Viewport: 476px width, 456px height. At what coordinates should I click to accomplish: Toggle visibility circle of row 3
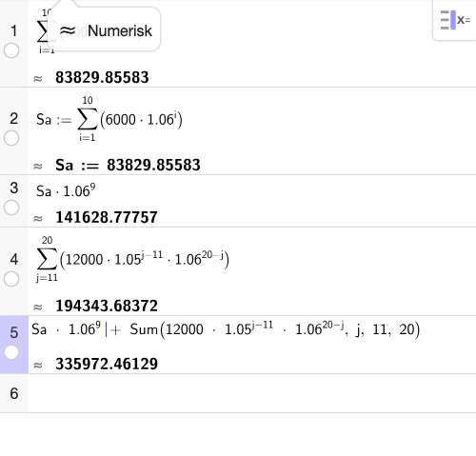point(11,208)
